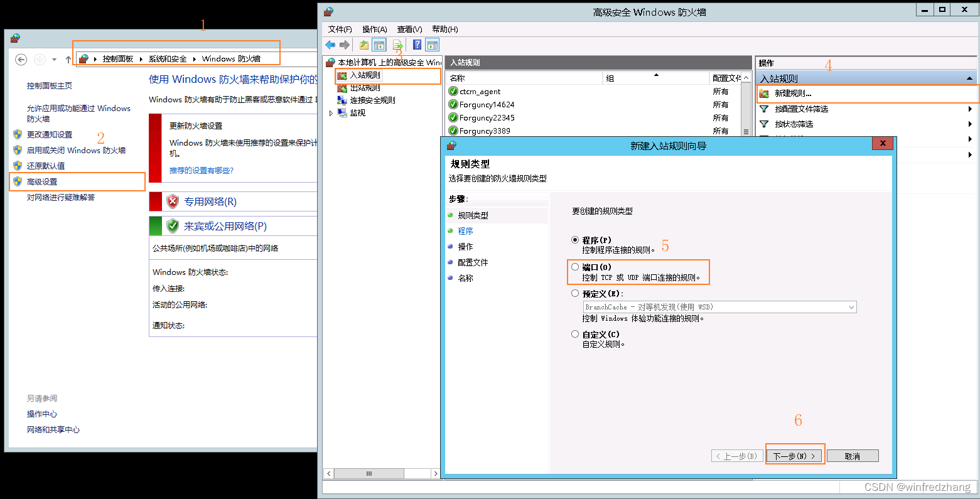Click the New Rule (新建规则...) action

pyautogui.click(x=793, y=93)
